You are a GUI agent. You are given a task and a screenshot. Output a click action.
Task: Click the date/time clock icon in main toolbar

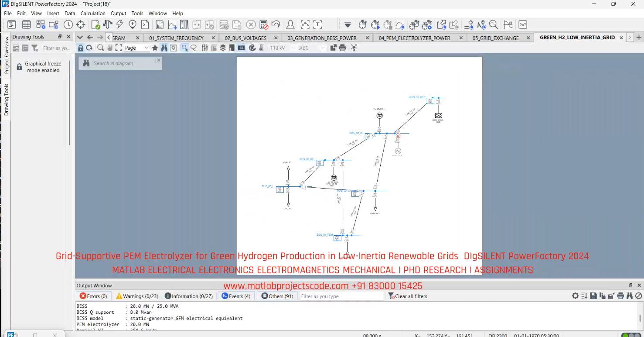tap(68, 24)
